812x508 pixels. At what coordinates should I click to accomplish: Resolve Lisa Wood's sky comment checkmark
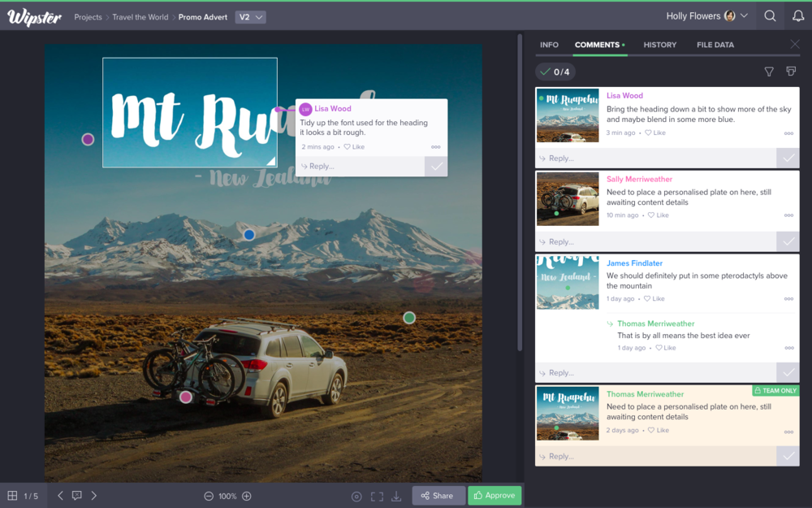tap(788, 158)
